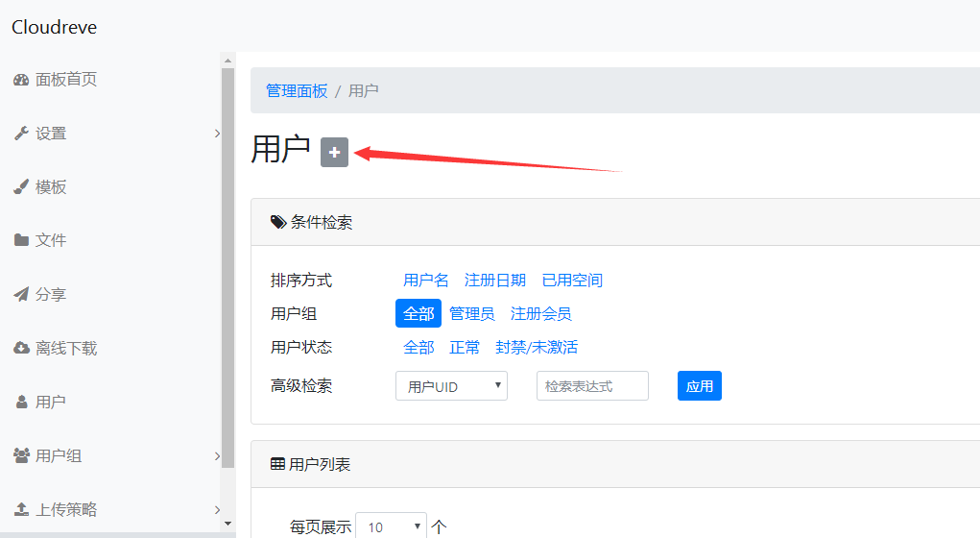Filter user group by 管理员
This screenshot has height=538, width=980.
tap(472, 313)
